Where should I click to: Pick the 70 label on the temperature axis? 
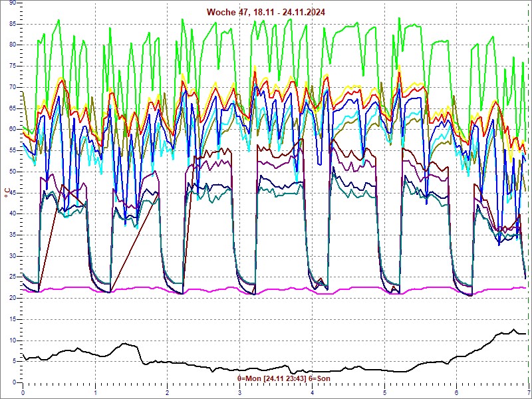[x=12, y=87]
